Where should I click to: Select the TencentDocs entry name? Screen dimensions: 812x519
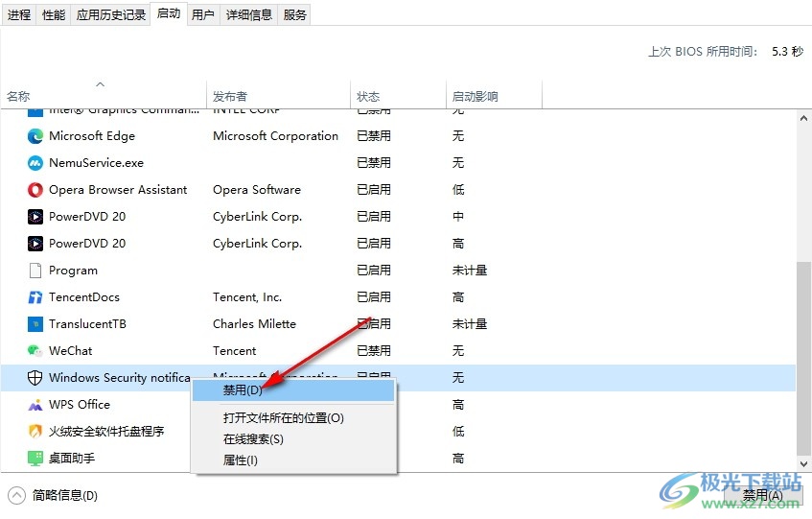click(84, 297)
